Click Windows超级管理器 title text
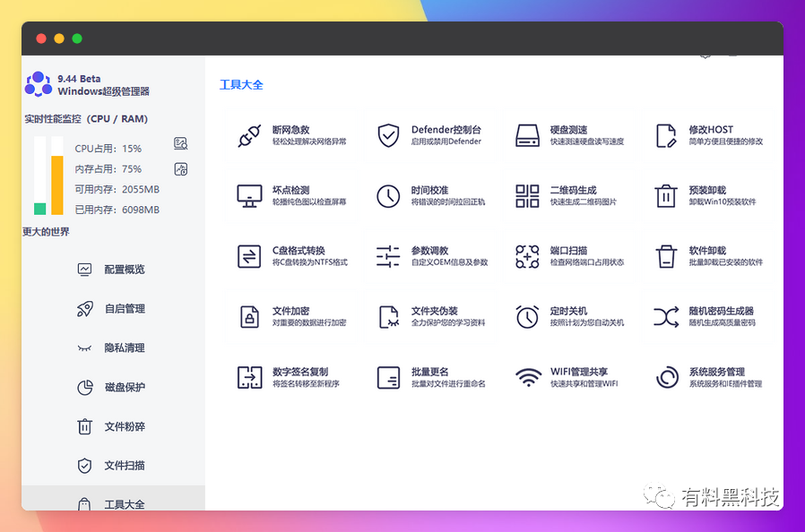 [x=103, y=91]
